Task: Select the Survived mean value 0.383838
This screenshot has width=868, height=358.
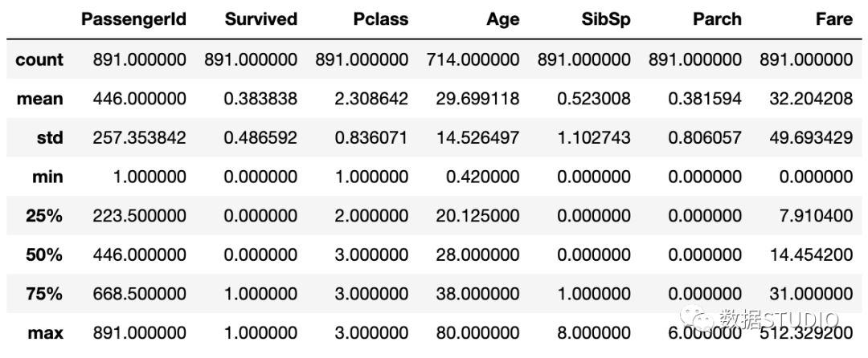Action: [260, 99]
